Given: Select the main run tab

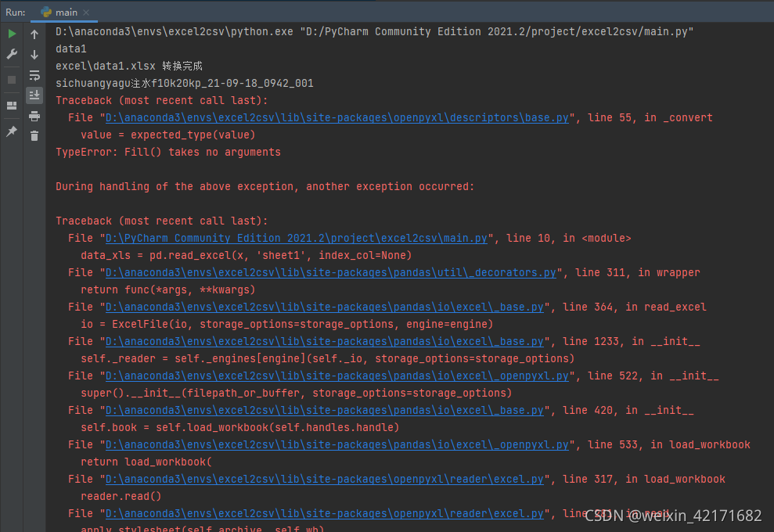Looking at the screenshot, I should (67, 12).
